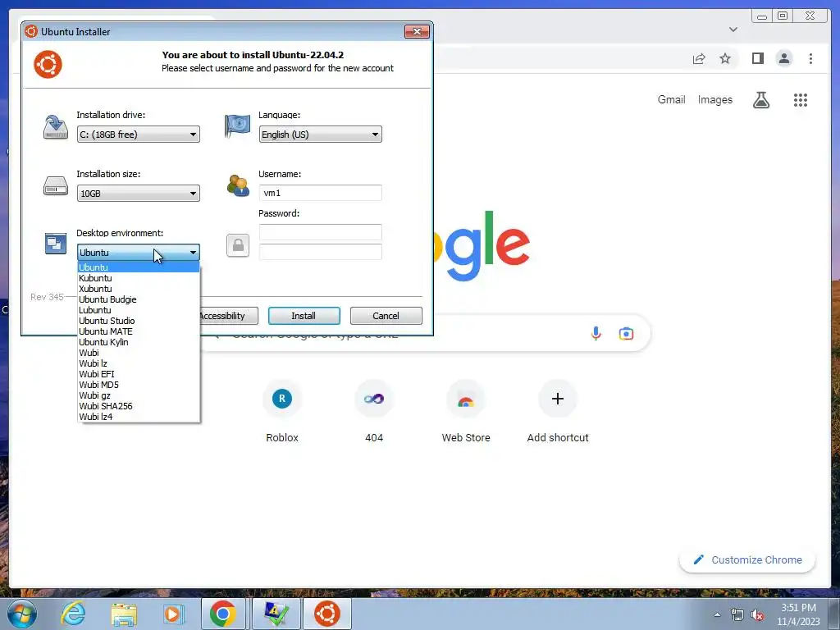Click the installation drive icon
The height and width of the screenshot is (630, 840).
[x=55, y=127]
